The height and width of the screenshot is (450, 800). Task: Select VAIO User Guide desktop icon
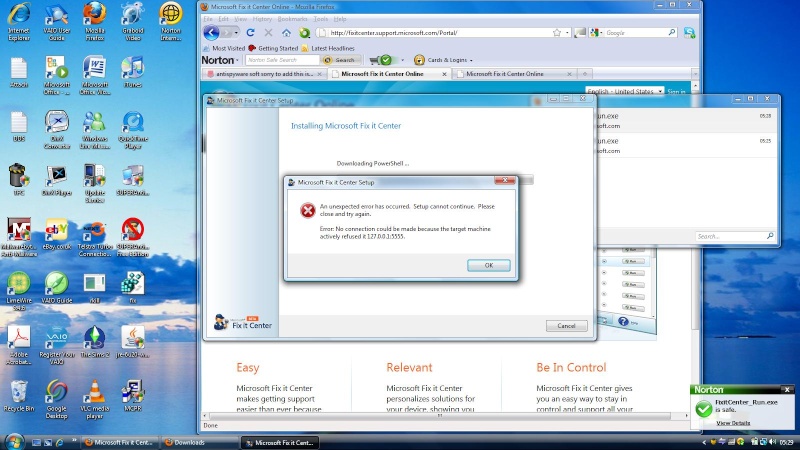pos(57,22)
